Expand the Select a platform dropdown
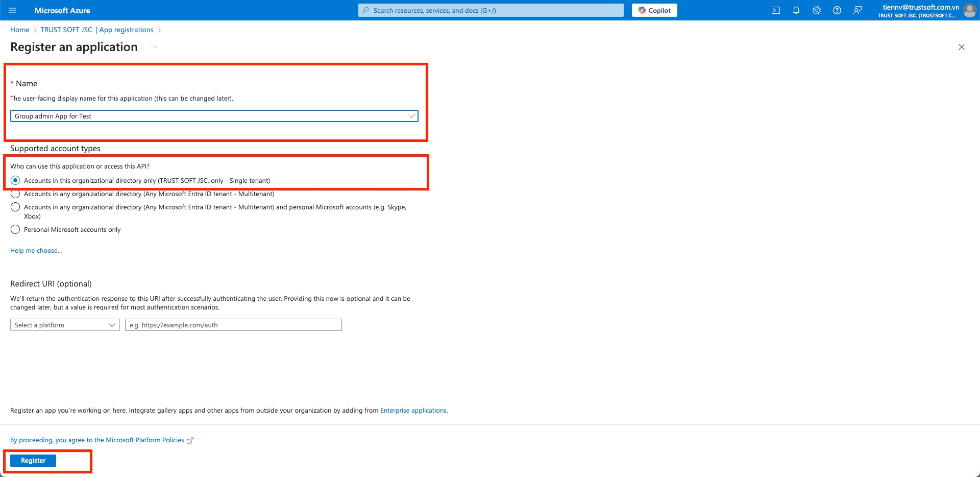This screenshot has width=980, height=477. pyautogui.click(x=65, y=325)
